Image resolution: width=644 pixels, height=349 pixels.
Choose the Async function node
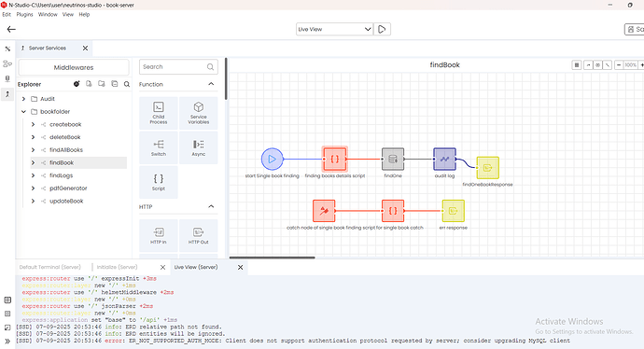(199, 147)
